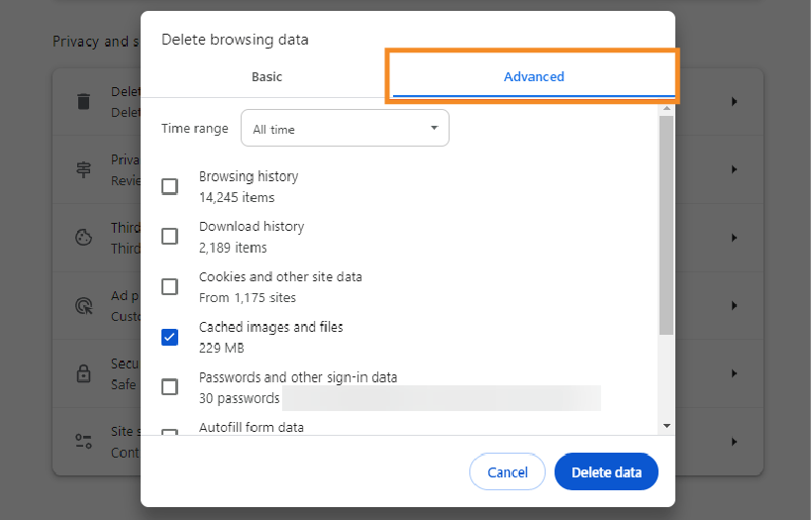Click the Delete data button
812x520 pixels.
606,471
